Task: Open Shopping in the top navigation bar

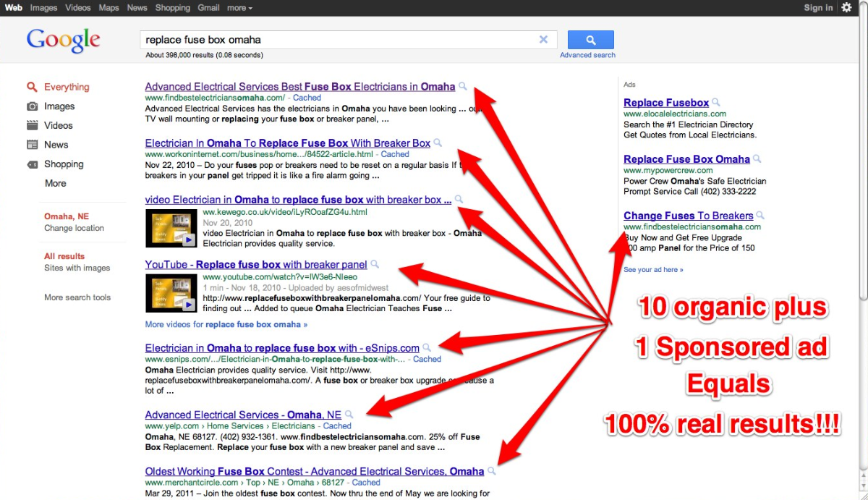Action: point(172,8)
